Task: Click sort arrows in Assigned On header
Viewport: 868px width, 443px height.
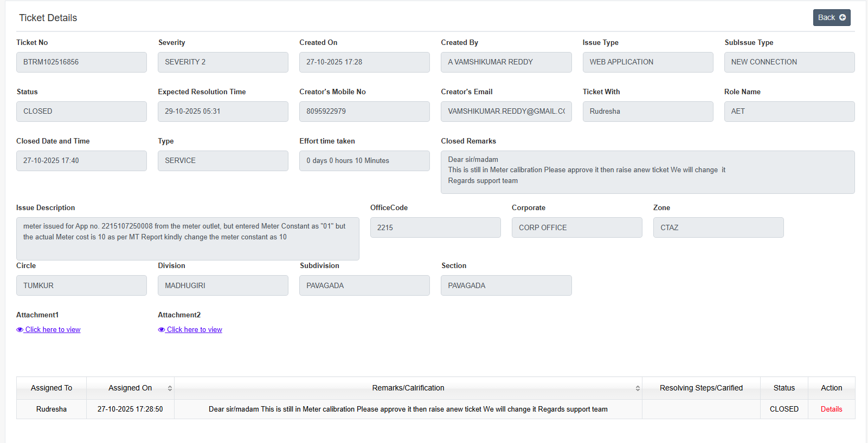Action: click(170, 388)
